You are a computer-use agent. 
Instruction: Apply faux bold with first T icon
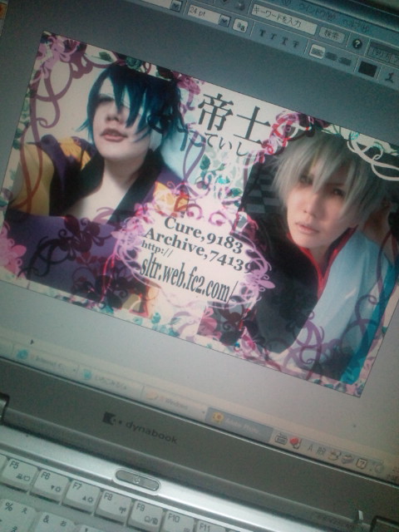[262, 33]
